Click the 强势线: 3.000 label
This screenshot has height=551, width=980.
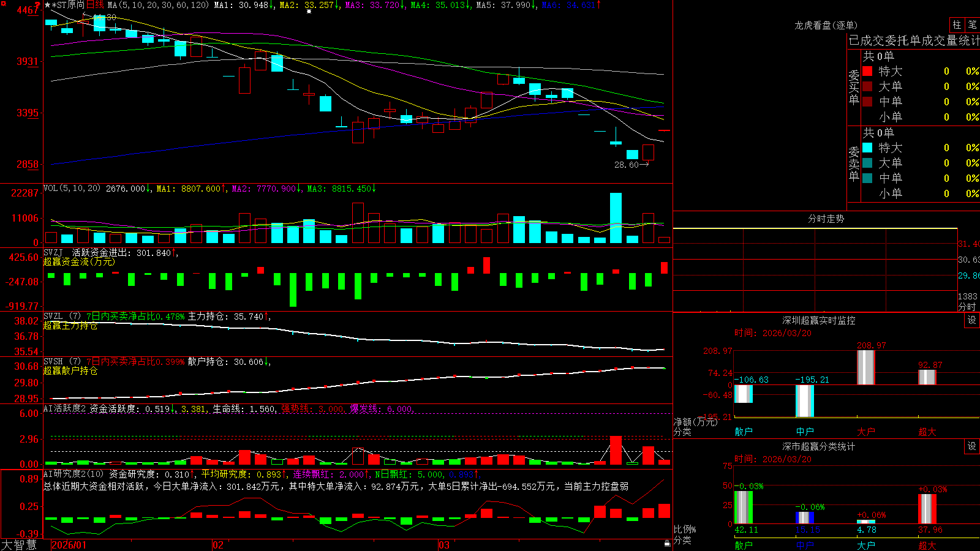click(x=314, y=408)
